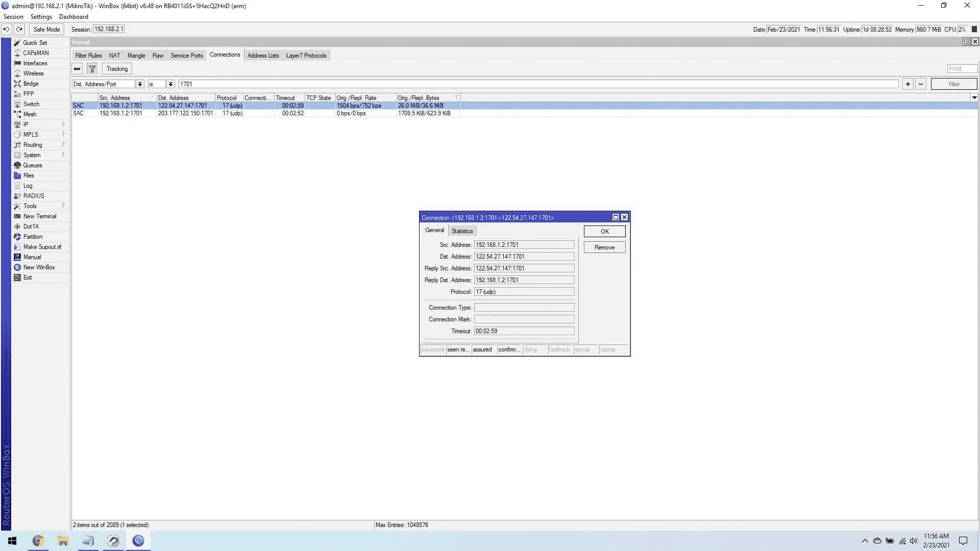The width and height of the screenshot is (980, 551).
Task: Switch to Statistics tab in Connection dialog
Action: [x=462, y=231]
